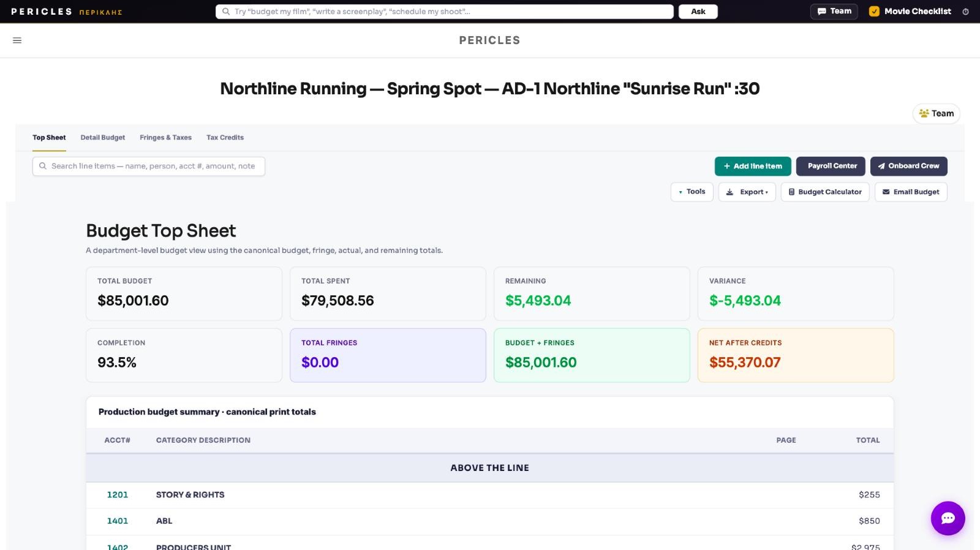
Task: Click the power icon in top bar
Action: tap(965, 12)
